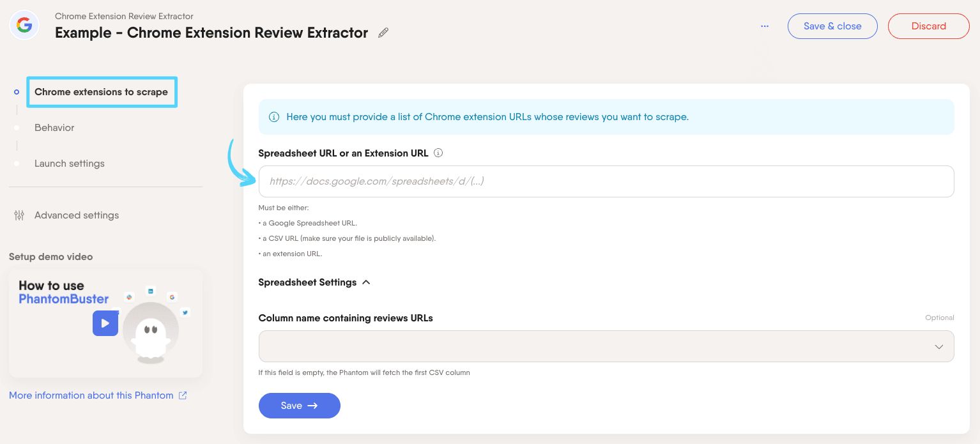Click the Example - Chrome Extension Review Extractor title
Viewport: 980px width, 444px height.
(x=211, y=33)
